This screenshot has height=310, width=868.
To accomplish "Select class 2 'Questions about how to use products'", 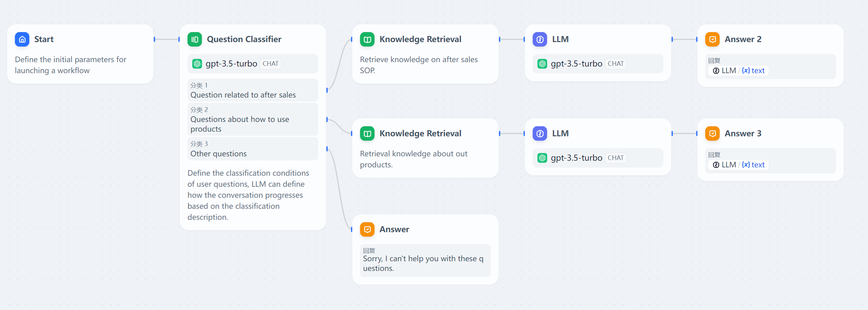I will (x=253, y=119).
